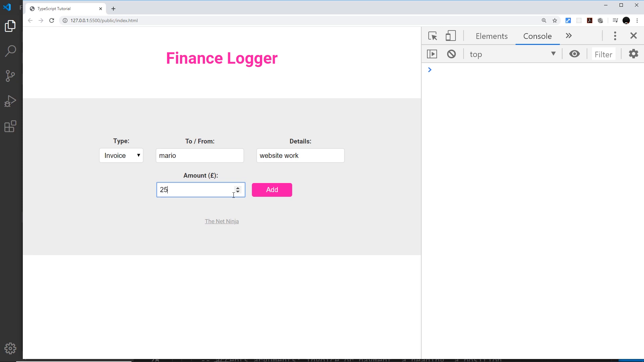Viewport: 644px width, 362px height.
Task: Create a live expression with eye icon
Action: click(575, 54)
